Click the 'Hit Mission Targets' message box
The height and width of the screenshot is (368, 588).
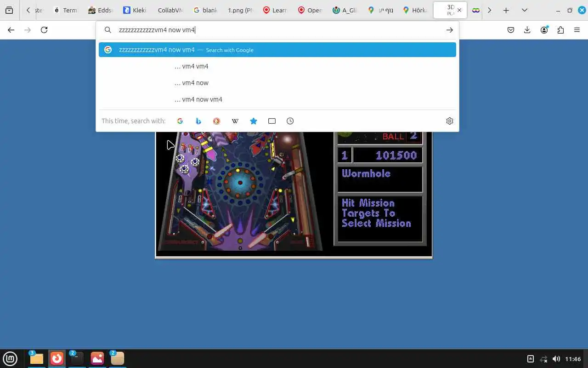380,218
